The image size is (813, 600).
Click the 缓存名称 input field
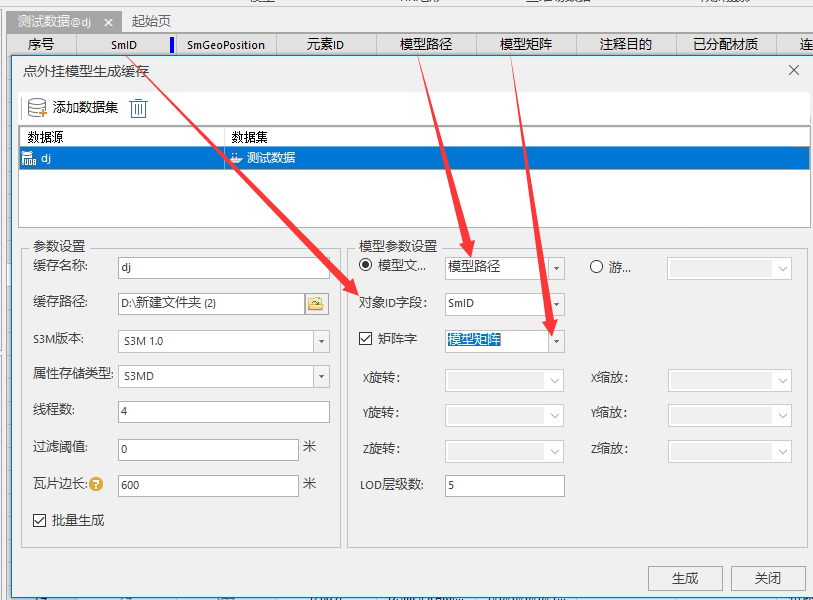point(223,267)
